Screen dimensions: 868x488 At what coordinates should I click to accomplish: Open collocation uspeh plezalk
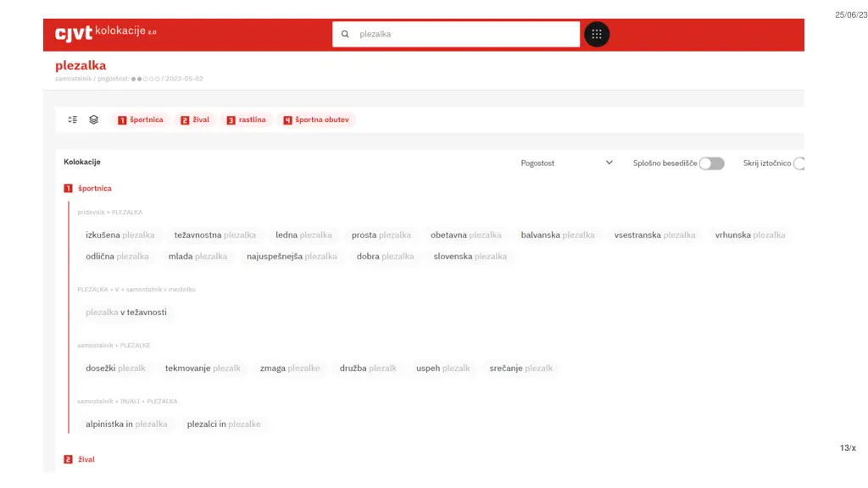[442, 369]
